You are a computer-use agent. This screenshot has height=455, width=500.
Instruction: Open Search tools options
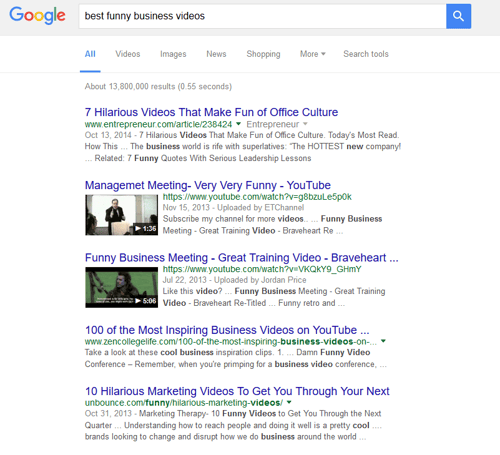(x=366, y=54)
